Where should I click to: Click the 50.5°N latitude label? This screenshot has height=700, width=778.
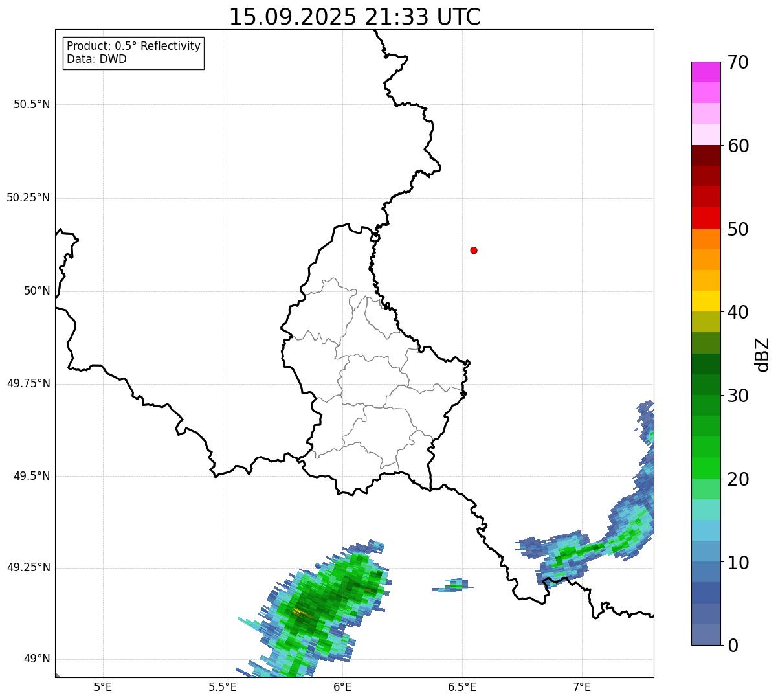click(32, 104)
